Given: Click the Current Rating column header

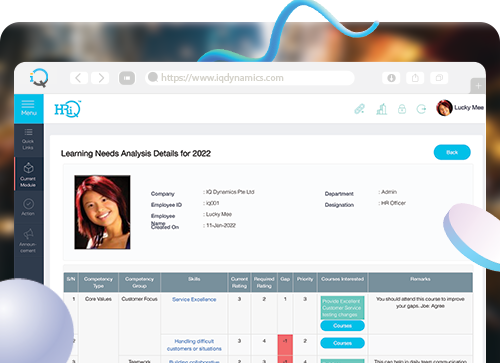Looking at the screenshot, I should [x=239, y=282].
